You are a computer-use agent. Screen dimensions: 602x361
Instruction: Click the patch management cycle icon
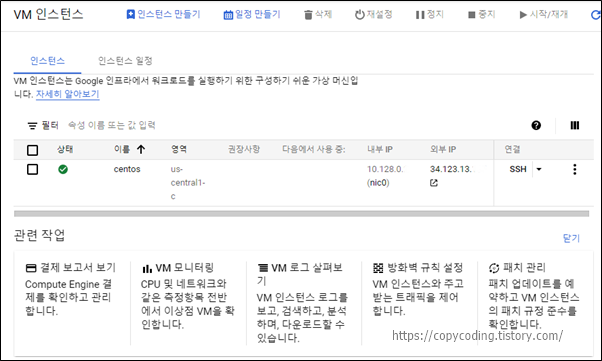tap(494, 268)
